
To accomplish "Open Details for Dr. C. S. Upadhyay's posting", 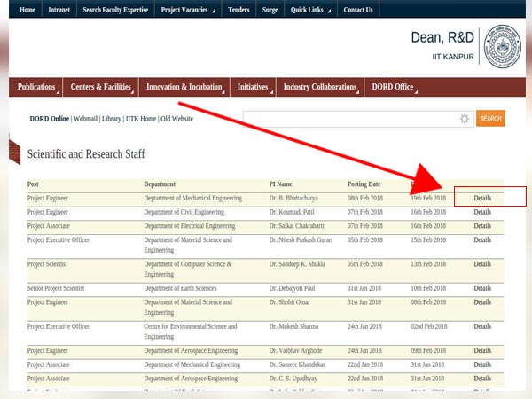I will [482, 379].
